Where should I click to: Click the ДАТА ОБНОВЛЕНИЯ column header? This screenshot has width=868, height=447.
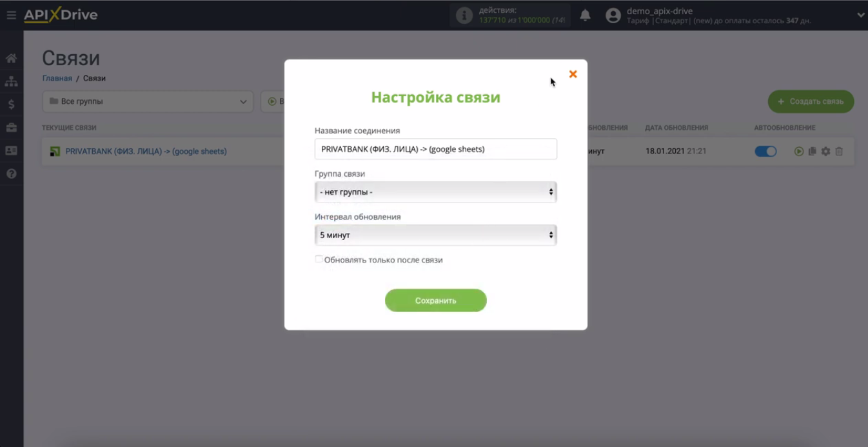pyautogui.click(x=676, y=128)
